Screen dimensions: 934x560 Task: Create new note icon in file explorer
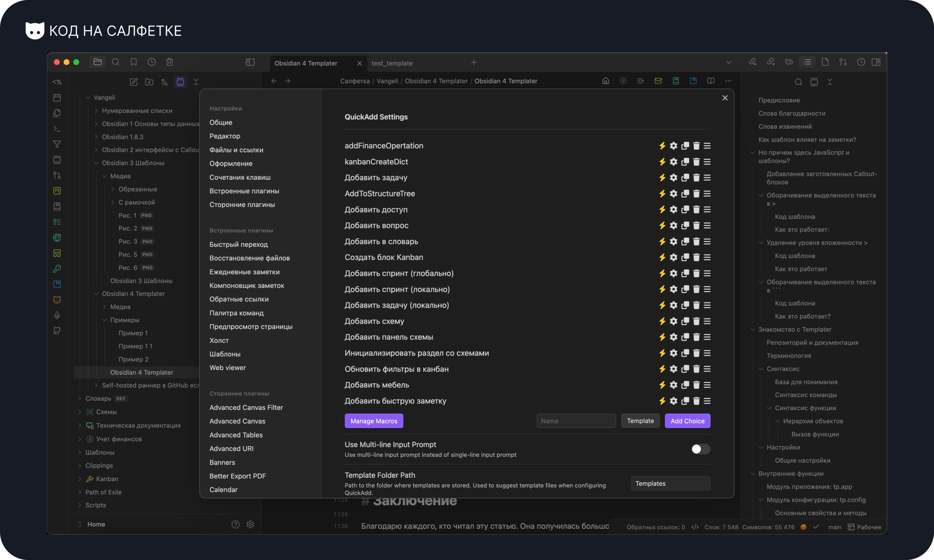click(x=134, y=82)
